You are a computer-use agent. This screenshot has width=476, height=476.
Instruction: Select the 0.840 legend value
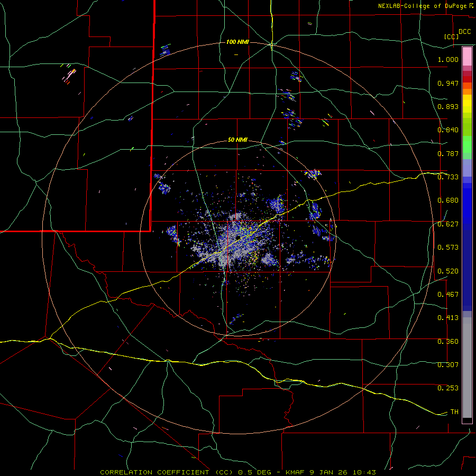[448, 130]
